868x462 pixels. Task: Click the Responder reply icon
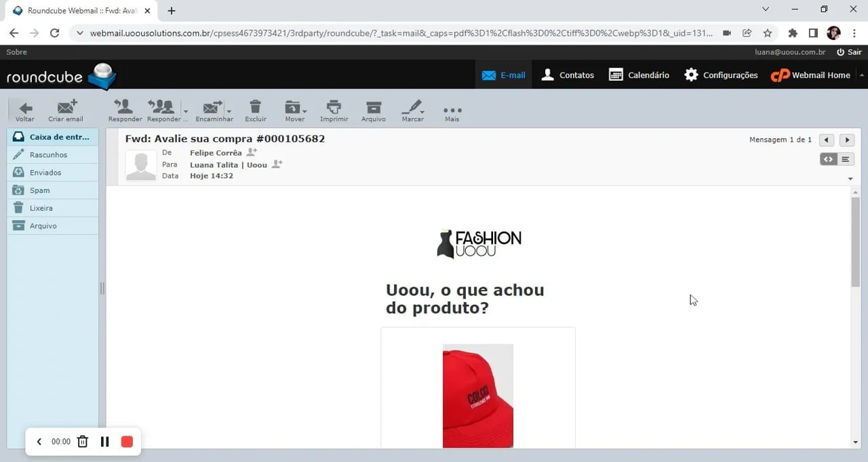[x=125, y=106]
